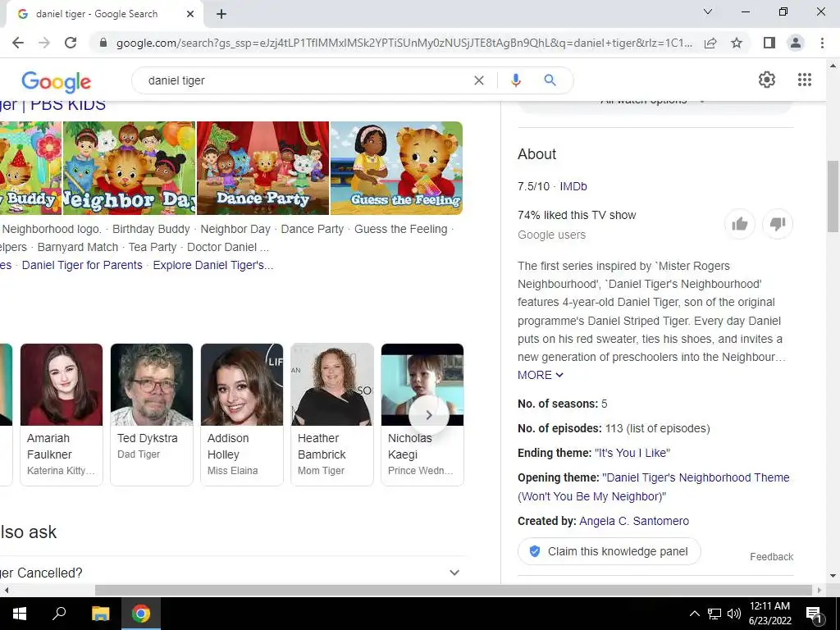Open the Guess the Feeling thumbnail
The image size is (840, 630).
coord(396,168)
